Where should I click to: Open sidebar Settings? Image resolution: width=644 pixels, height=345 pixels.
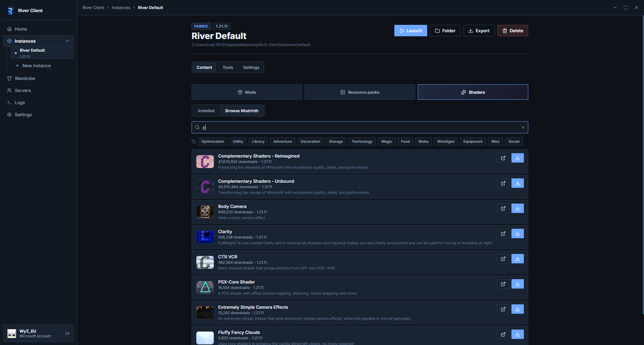click(x=38, y=115)
